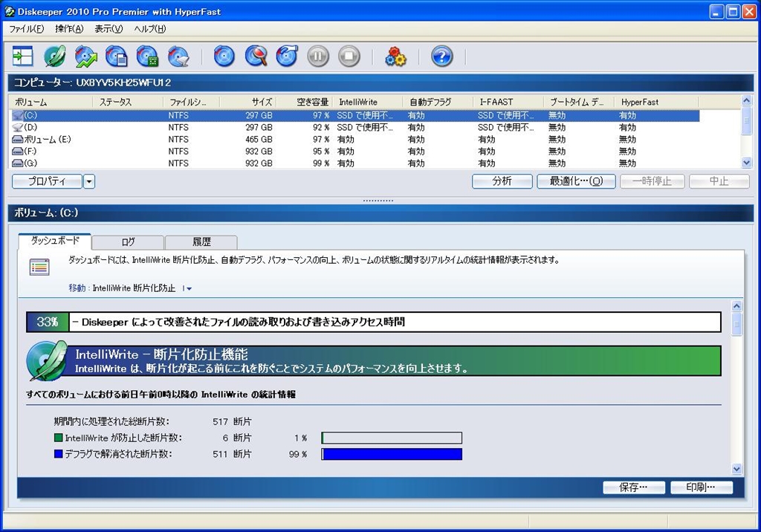Open the ファイル(F) menu
761x532 pixels.
[x=27, y=29]
